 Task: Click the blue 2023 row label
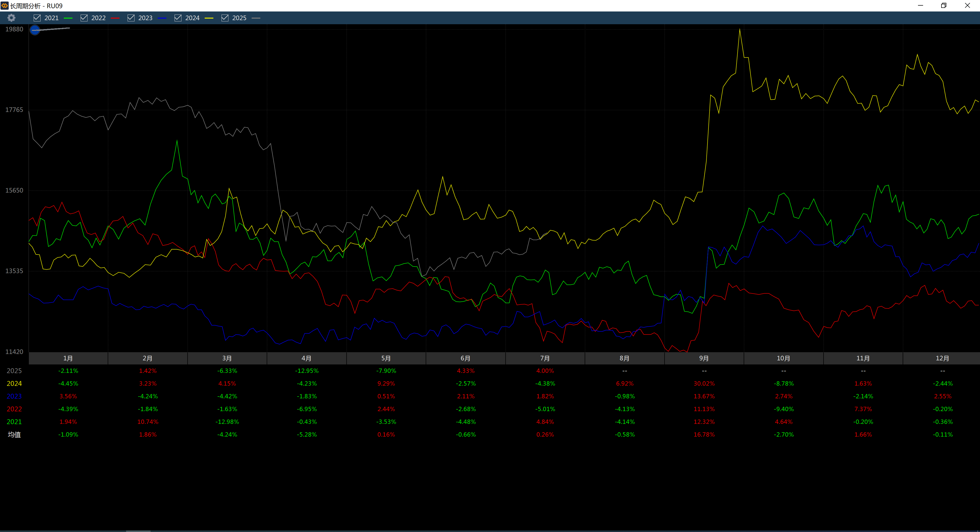(x=14, y=396)
